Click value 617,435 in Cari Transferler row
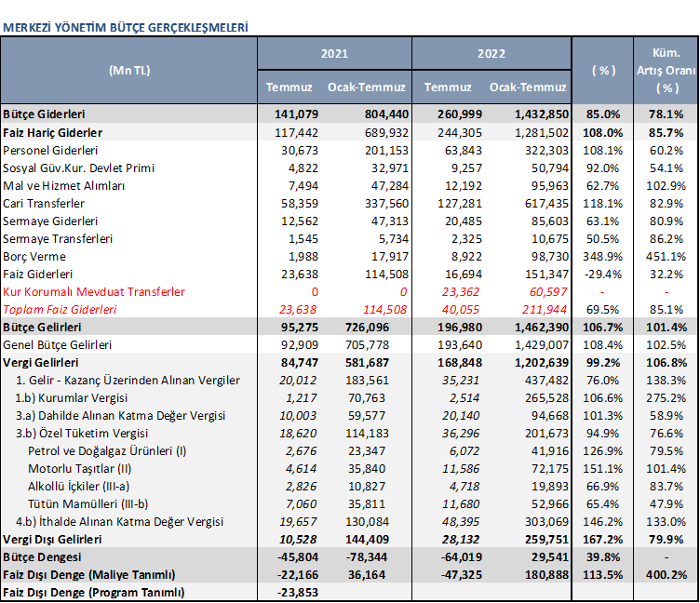Image resolution: width=700 pixels, height=603 pixels. click(x=547, y=204)
